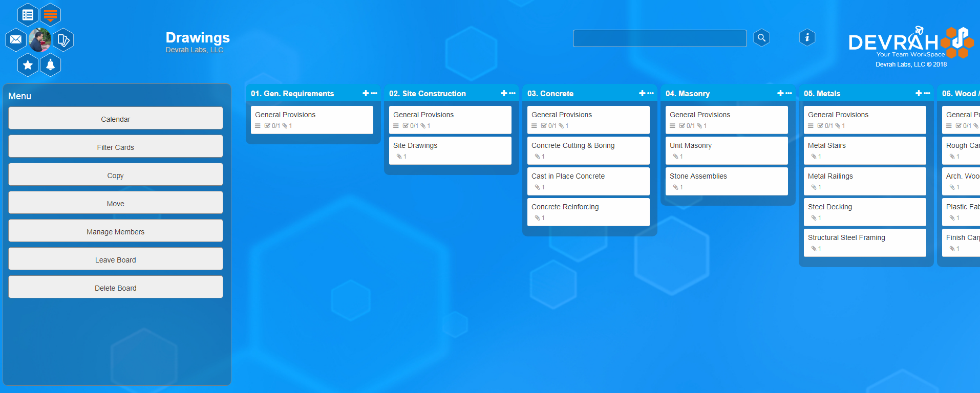Viewport: 980px width, 393px height.
Task: Add a card to 04. Masonry list
Action: point(780,93)
